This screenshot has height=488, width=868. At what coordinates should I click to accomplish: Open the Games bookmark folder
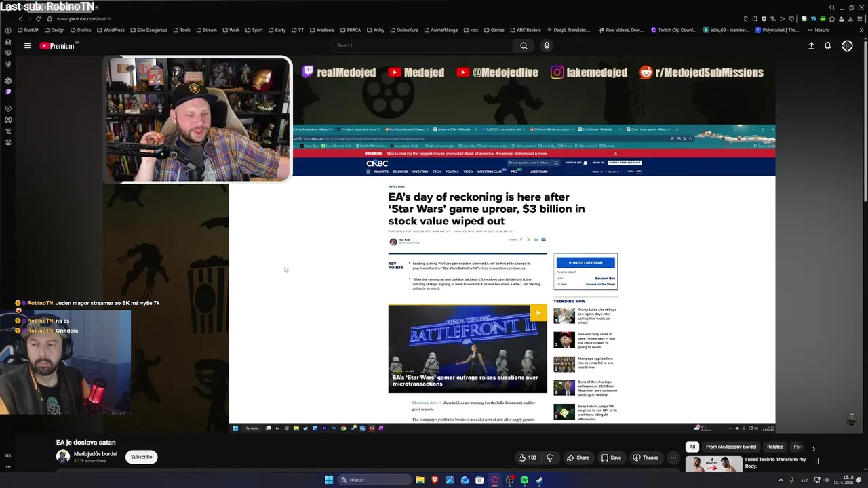(494, 30)
